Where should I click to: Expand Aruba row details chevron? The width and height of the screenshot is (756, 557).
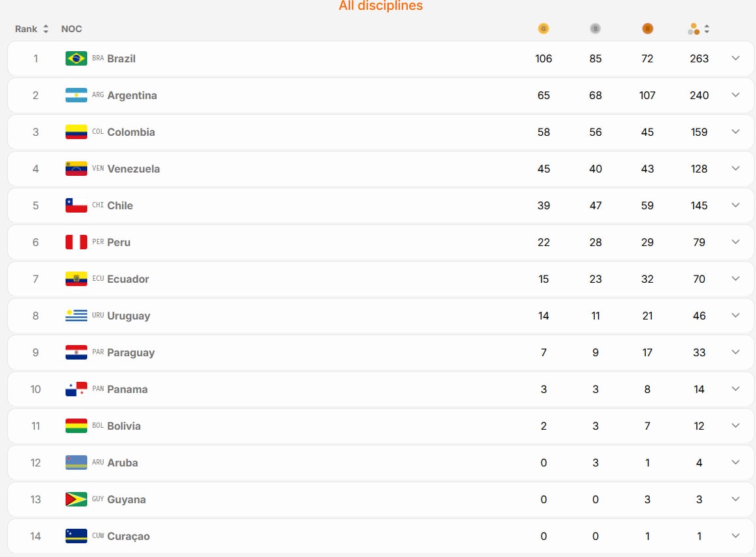[735, 463]
